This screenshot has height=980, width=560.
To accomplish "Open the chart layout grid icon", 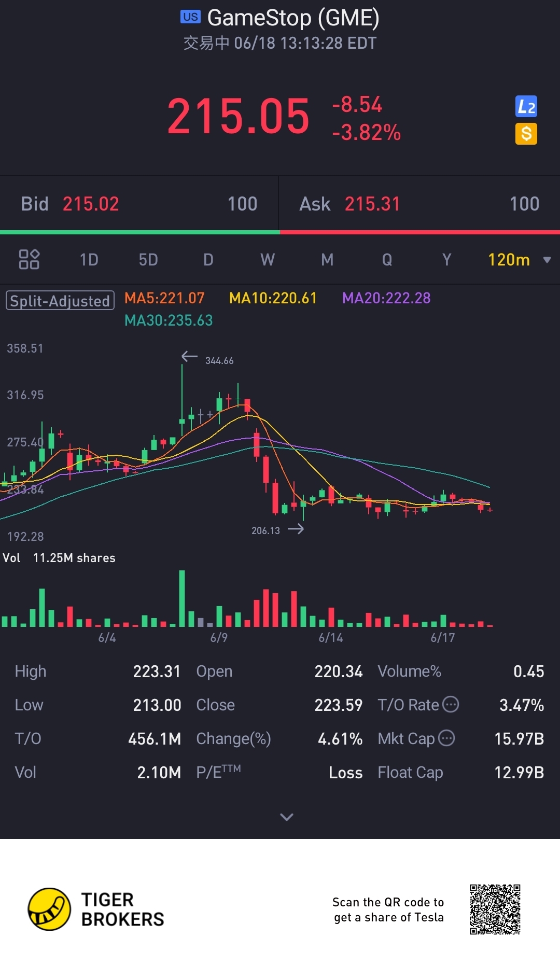I will coord(29,259).
